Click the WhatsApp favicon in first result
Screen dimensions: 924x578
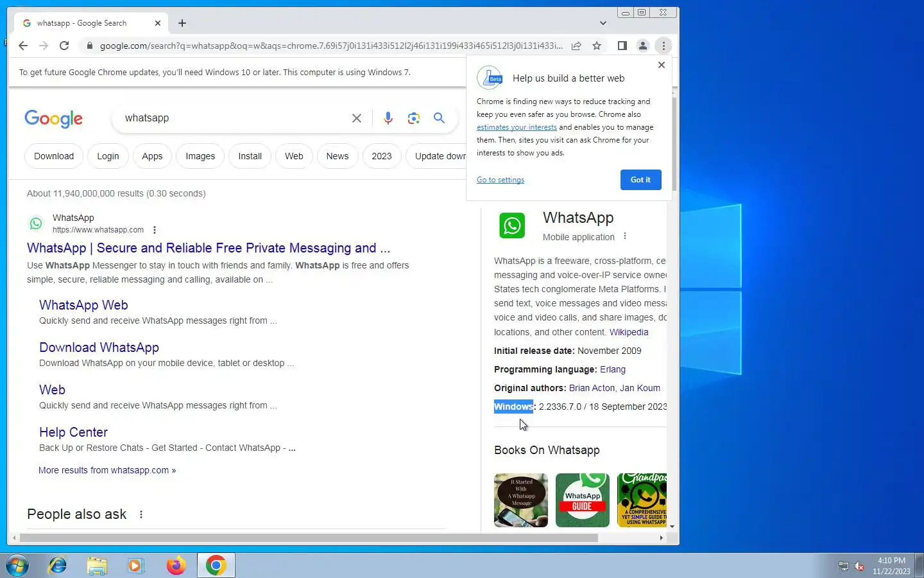tap(36, 223)
